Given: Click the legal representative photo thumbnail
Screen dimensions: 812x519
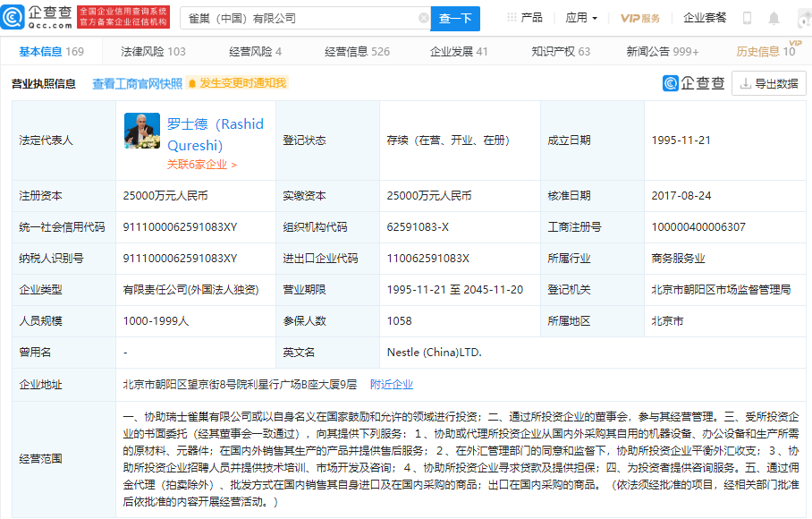Looking at the screenshot, I should click(142, 131).
